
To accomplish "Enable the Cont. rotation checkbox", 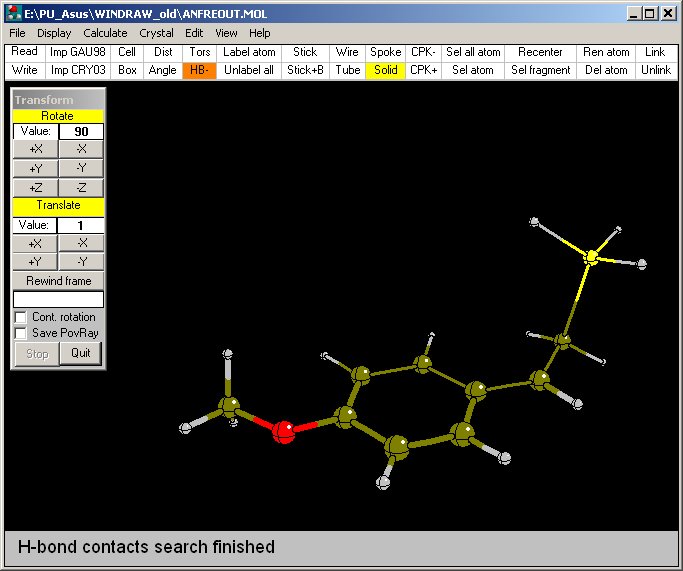I will pyautogui.click(x=20, y=317).
